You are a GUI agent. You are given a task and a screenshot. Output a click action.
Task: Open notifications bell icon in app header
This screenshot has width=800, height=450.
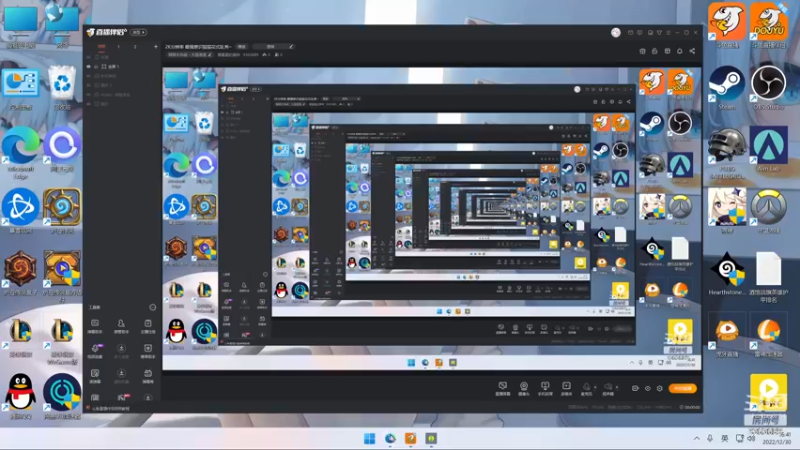680,51
